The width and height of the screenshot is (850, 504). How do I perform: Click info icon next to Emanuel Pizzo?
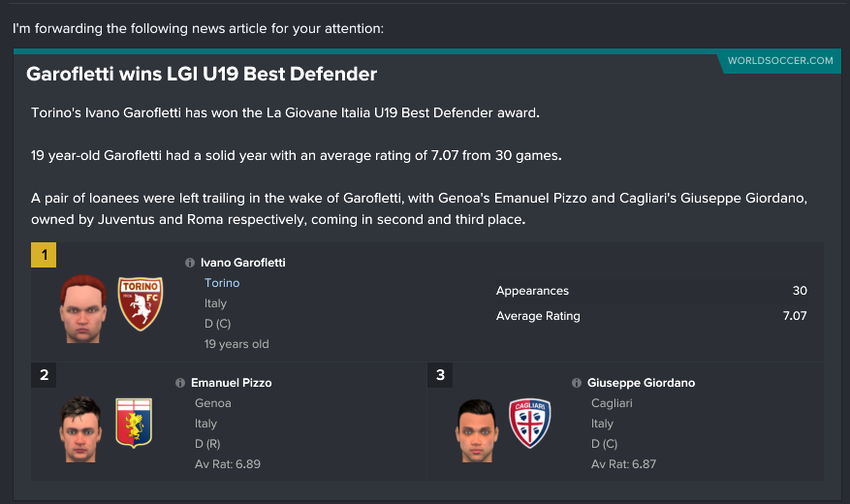tap(180, 383)
